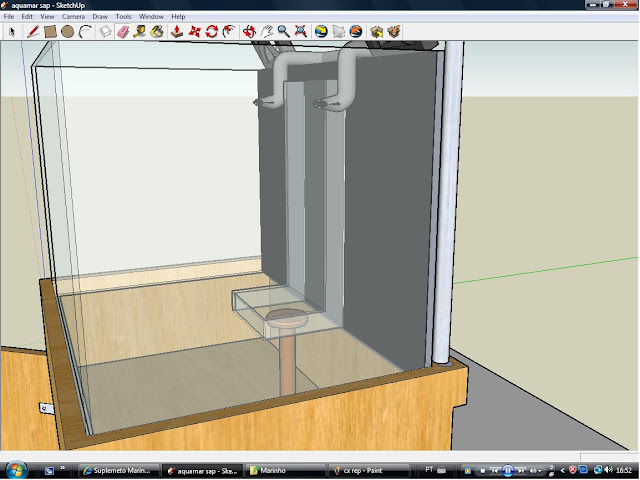Viewport: 640px width, 480px height.
Task: Click Previous track in taskbar media player
Action: pyautogui.click(x=494, y=471)
